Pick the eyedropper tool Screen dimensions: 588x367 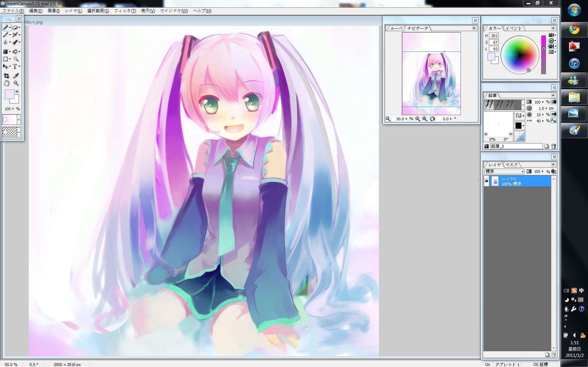[x=16, y=76]
